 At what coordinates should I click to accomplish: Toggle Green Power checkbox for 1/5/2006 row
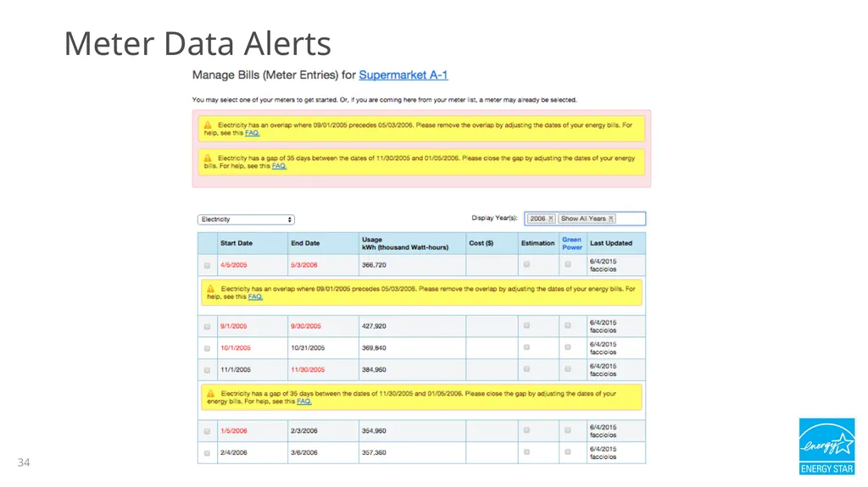[x=567, y=430]
